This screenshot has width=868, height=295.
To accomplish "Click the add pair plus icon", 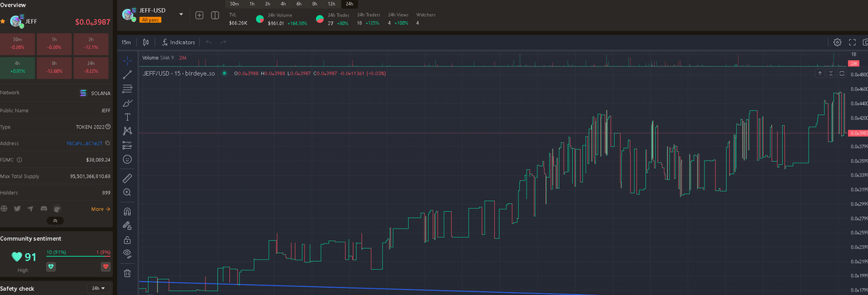I will [200, 15].
